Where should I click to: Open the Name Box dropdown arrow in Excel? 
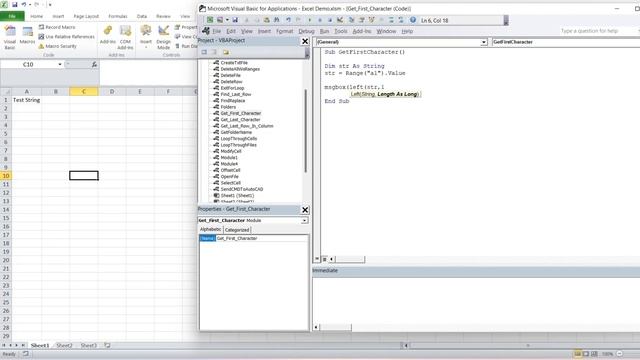point(60,64)
